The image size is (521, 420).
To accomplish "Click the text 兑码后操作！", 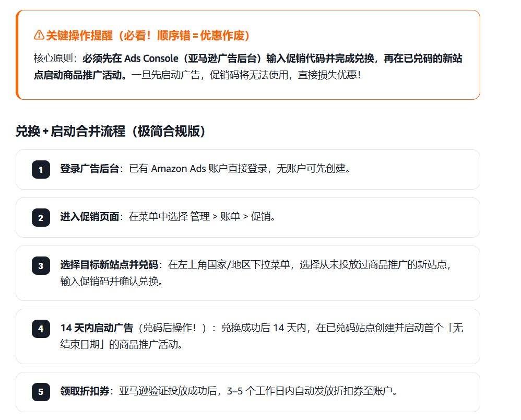I will pyautogui.click(x=170, y=328).
